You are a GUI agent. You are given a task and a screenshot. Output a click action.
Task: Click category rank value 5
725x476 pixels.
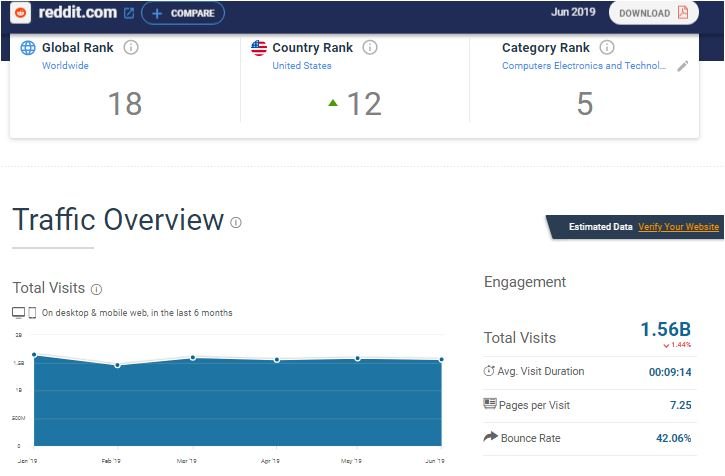[584, 104]
